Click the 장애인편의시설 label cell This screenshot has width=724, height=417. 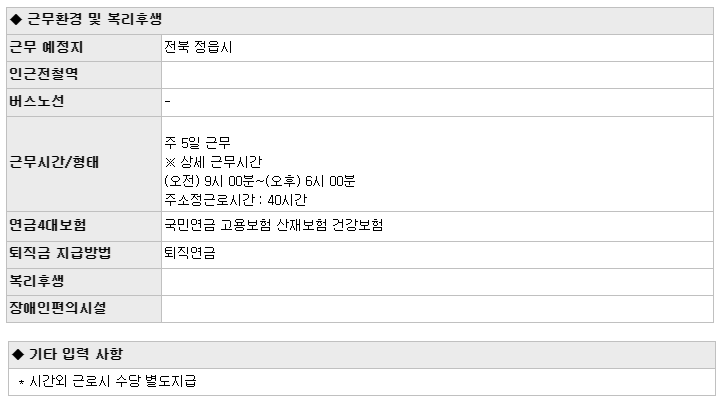point(84,309)
